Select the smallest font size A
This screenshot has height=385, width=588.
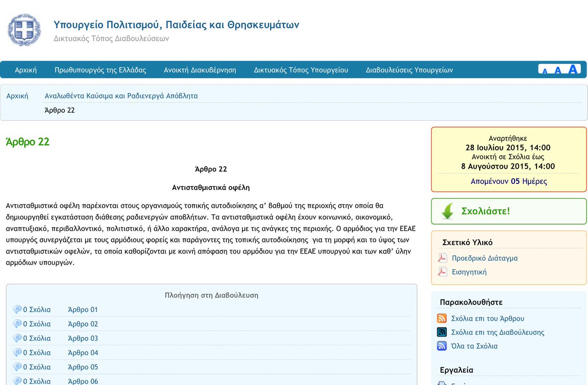pos(545,71)
